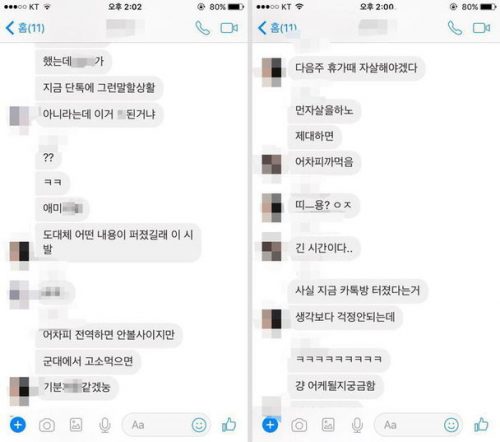The image size is (500, 442).
Task: Send thumbs-up like in left chat
Action: 229,424
